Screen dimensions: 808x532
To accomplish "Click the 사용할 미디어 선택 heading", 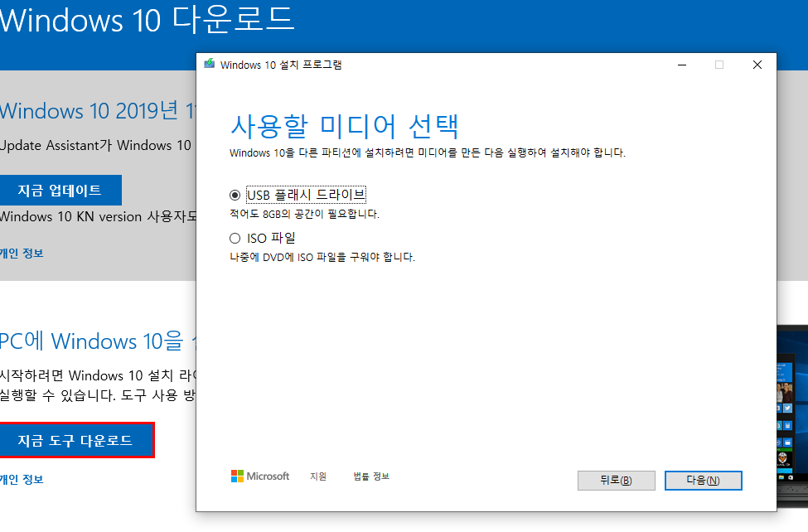I will (x=344, y=126).
